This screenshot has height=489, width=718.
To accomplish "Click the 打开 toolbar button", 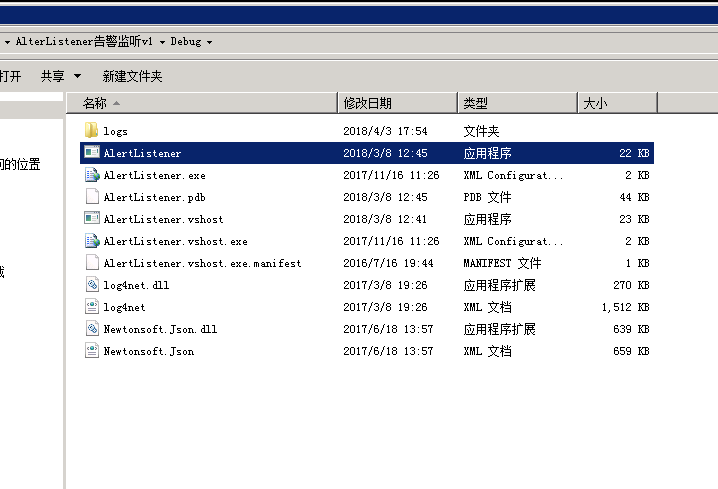I will point(10,76).
